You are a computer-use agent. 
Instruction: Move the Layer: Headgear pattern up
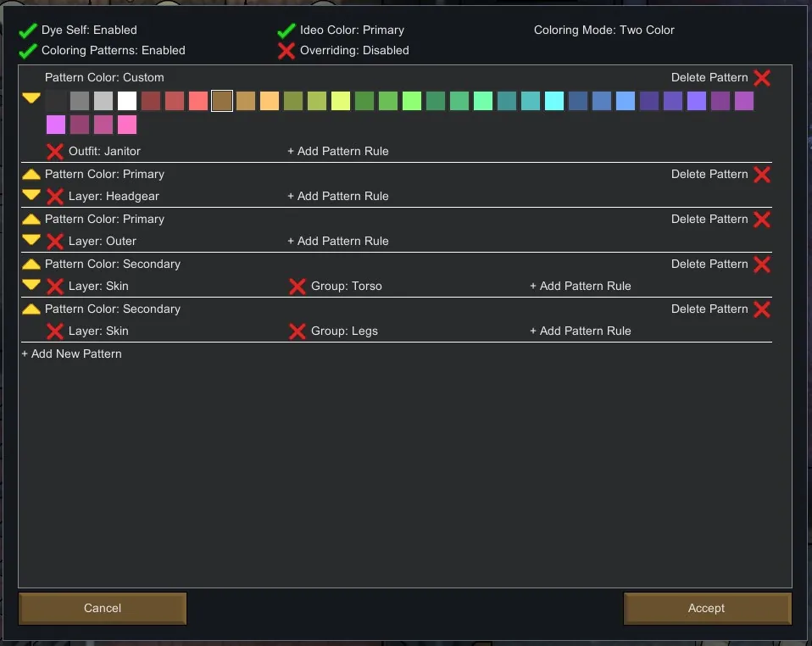click(x=31, y=174)
